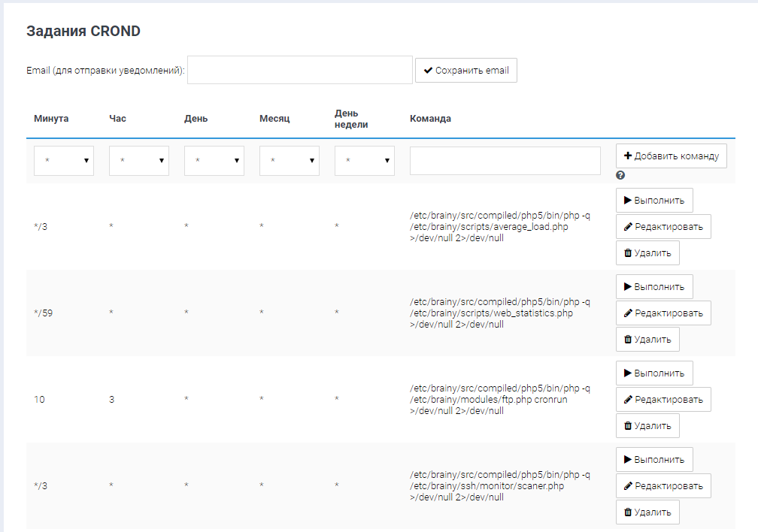The image size is (758, 532).
Task: Select the Месяц dropdown
Action: (x=290, y=161)
